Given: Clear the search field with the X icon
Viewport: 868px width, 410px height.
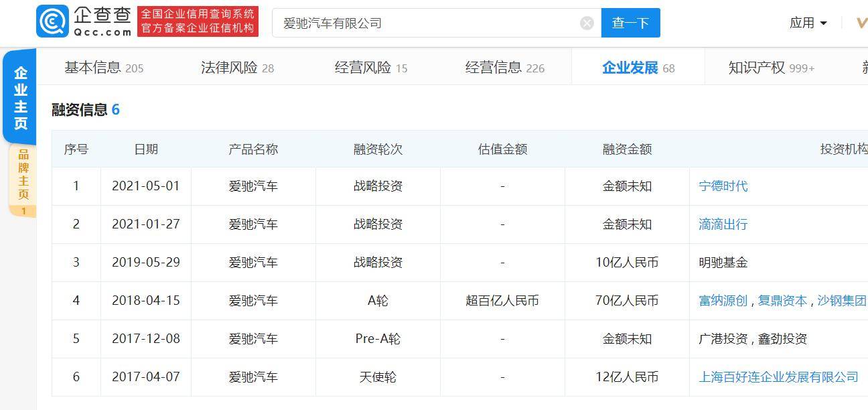Looking at the screenshot, I should 587,23.
